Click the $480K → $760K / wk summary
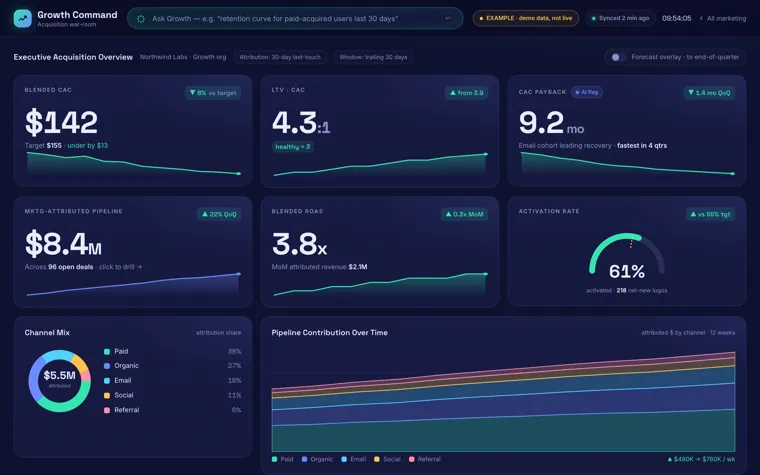Viewport: 760px width, 475px height. point(701,459)
